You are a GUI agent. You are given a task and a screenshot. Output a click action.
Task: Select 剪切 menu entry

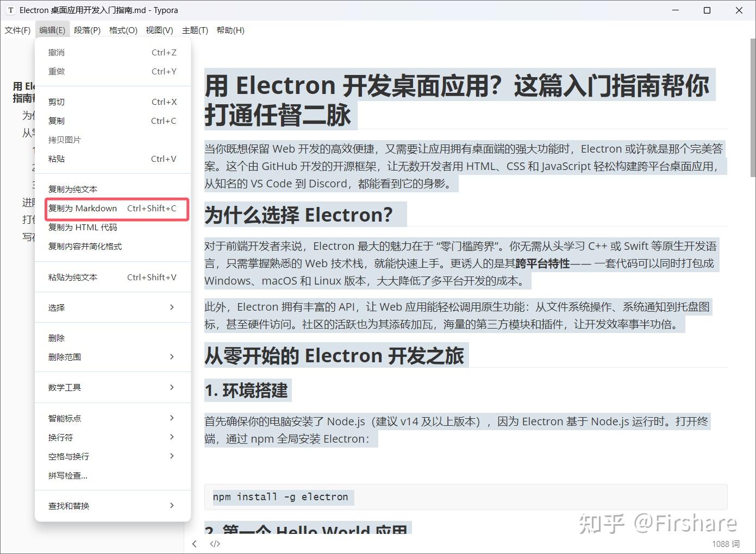point(113,102)
